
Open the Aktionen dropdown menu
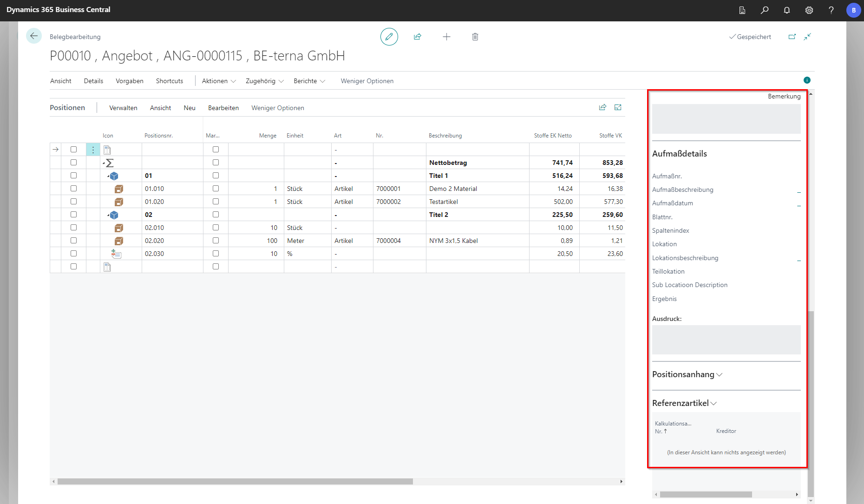click(219, 81)
